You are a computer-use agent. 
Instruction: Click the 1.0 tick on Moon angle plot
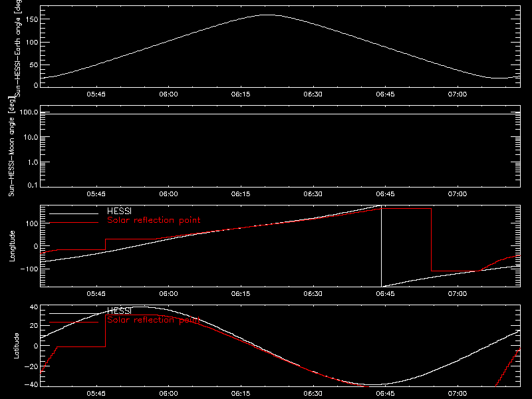33,162
